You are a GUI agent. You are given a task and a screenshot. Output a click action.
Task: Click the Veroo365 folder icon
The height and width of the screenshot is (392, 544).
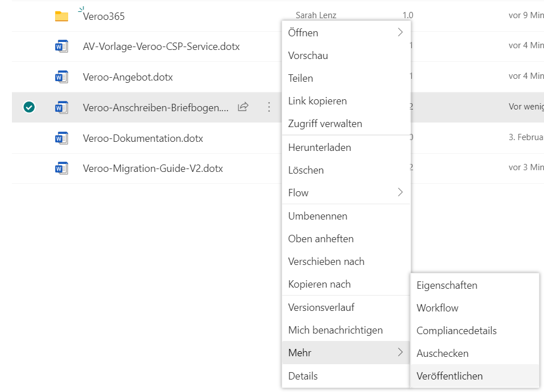61,16
